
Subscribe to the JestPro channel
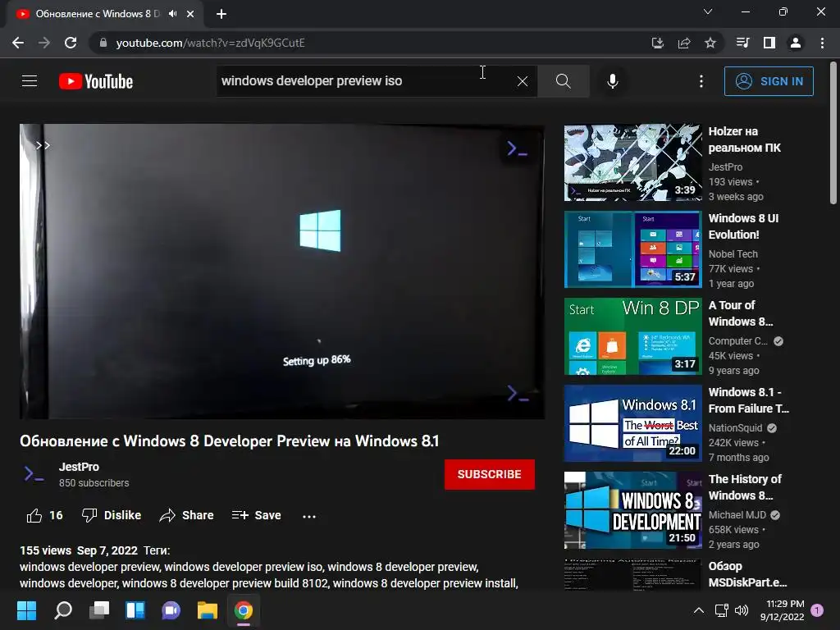489,474
